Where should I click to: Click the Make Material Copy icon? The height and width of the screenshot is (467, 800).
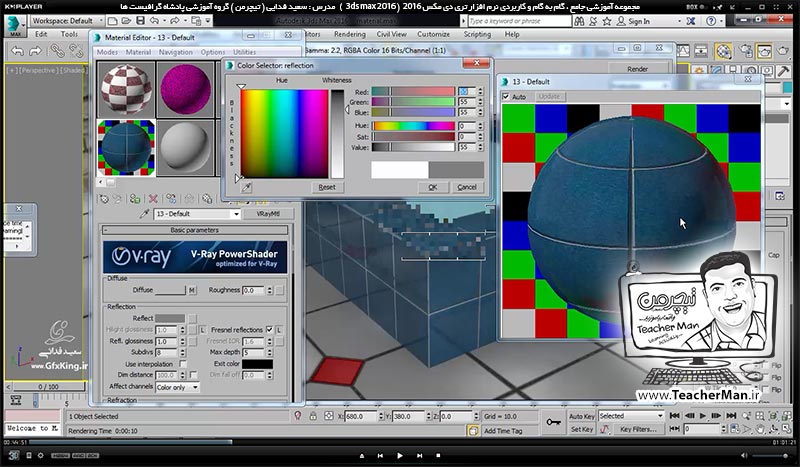[x=171, y=199]
